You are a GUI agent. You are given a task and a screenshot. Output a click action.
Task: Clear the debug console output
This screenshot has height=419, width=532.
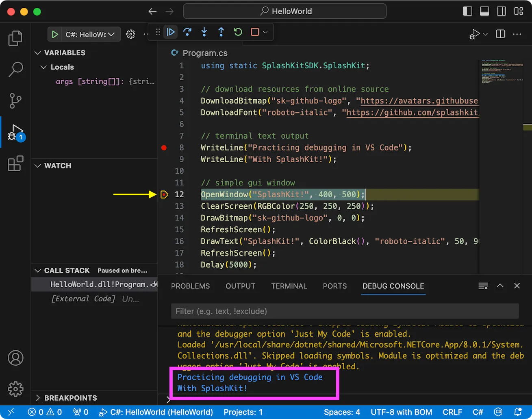coord(483,286)
